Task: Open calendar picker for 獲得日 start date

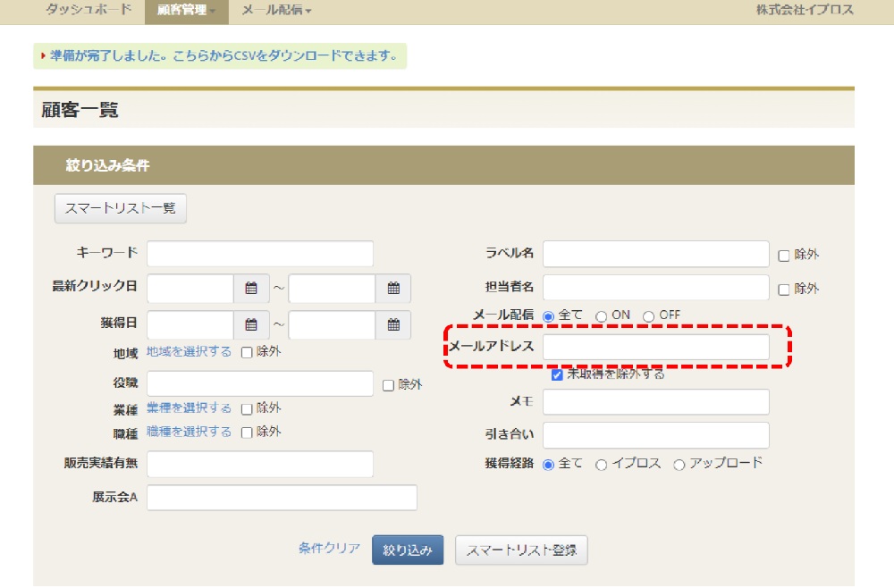Action: pos(251,325)
